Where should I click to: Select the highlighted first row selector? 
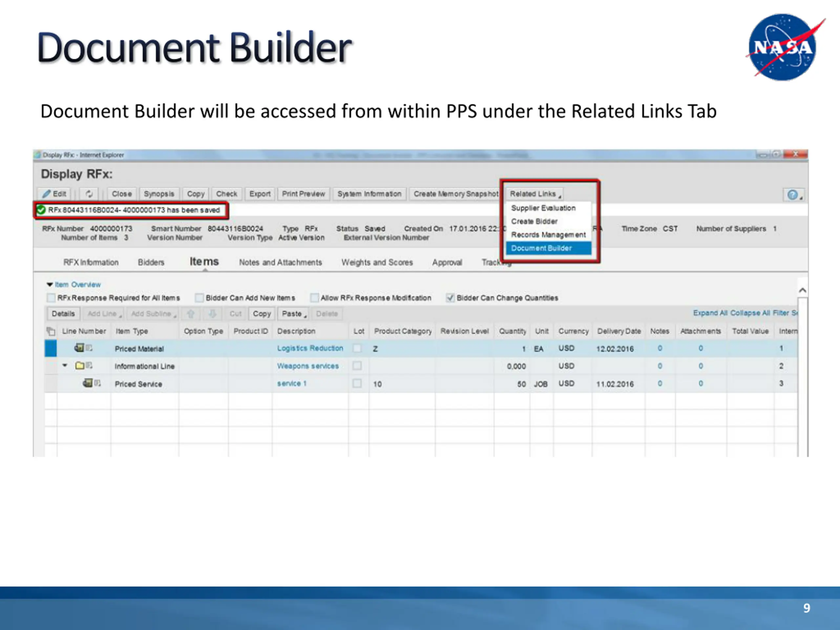click(x=51, y=348)
